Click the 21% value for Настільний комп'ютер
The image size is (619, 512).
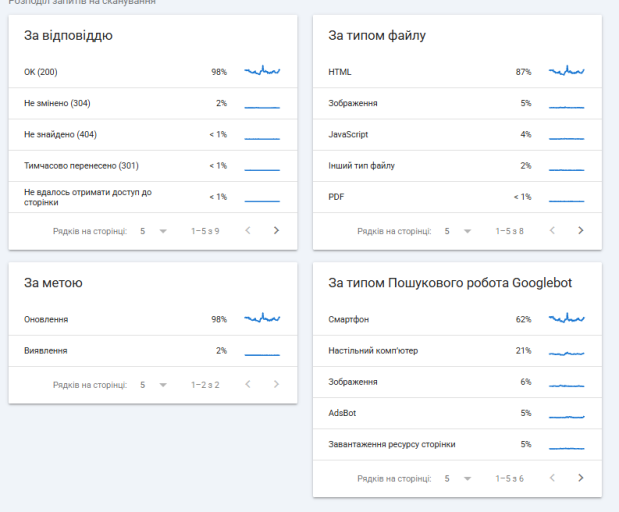523,351
